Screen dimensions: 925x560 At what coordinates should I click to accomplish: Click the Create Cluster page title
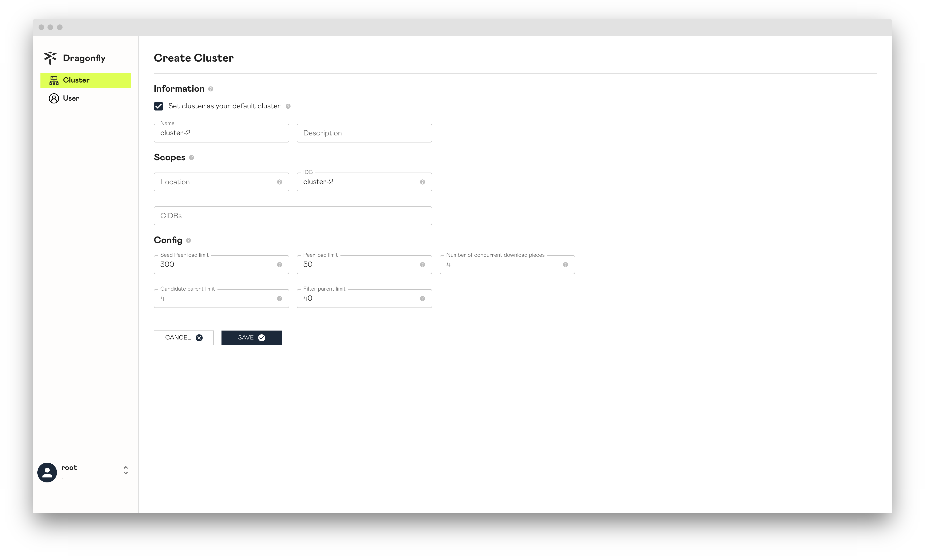194,58
